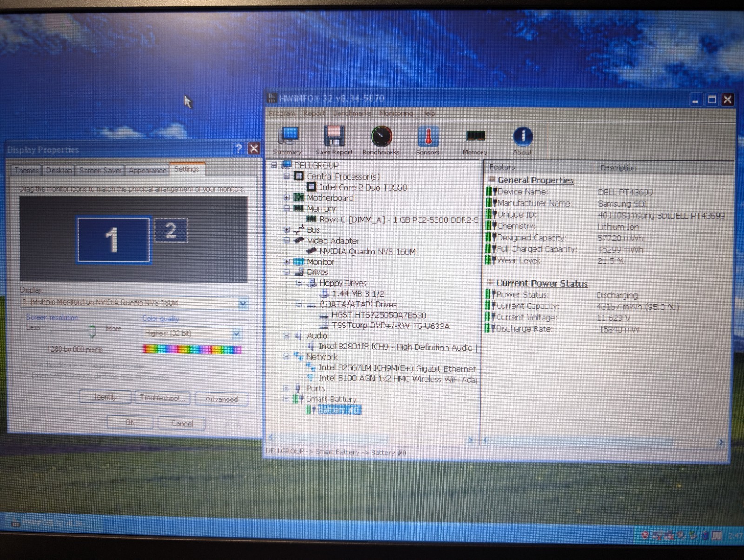Image resolution: width=744 pixels, height=560 pixels.
Task: Click the Network icon in the tree
Action: tap(298, 357)
